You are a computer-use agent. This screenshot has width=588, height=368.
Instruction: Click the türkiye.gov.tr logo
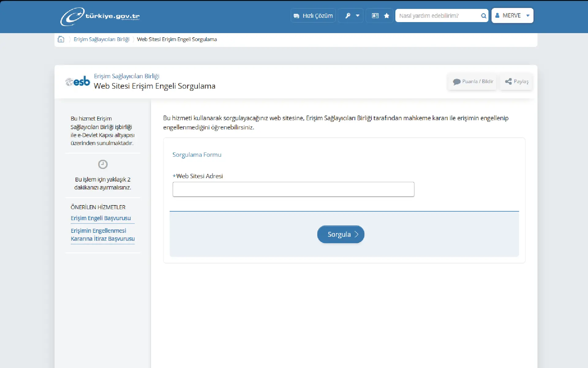[100, 17]
